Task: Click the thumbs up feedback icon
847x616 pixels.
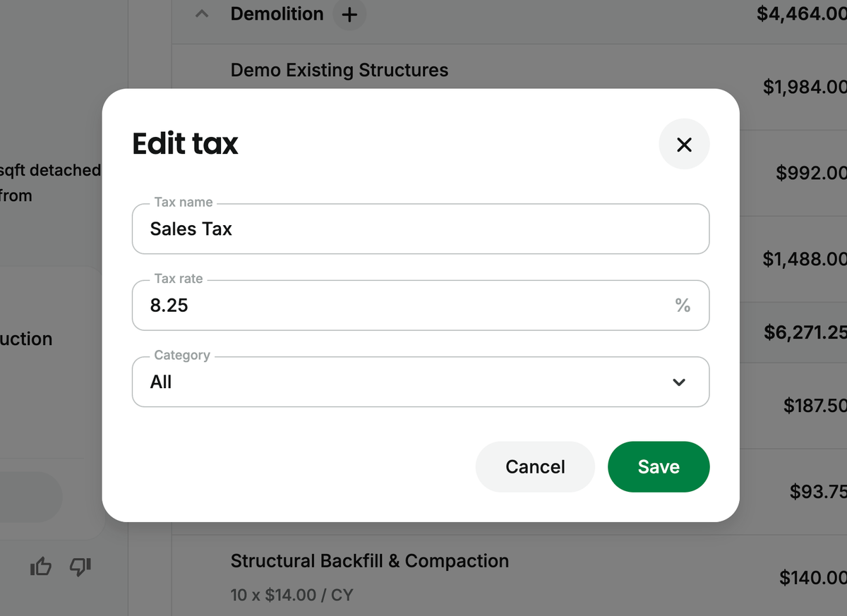Action: pyautogui.click(x=41, y=566)
